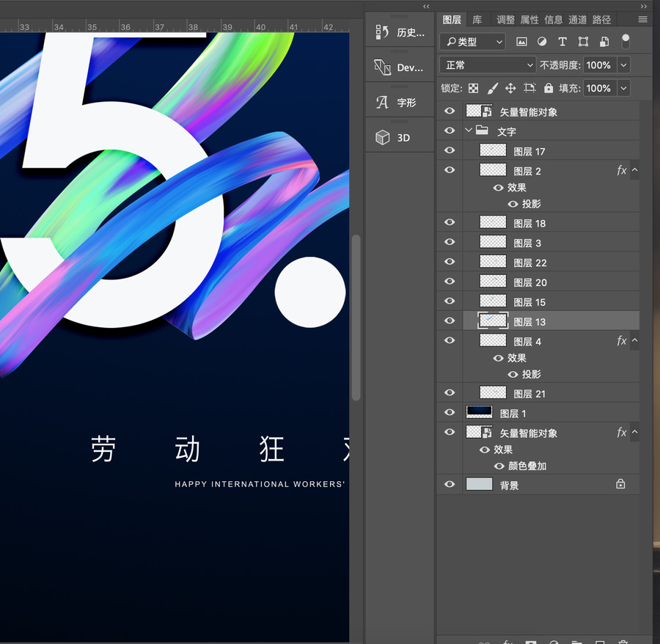Open the 不透明度 slider dropdown arrow
Screen dimensions: 660x644
(624, 65)
